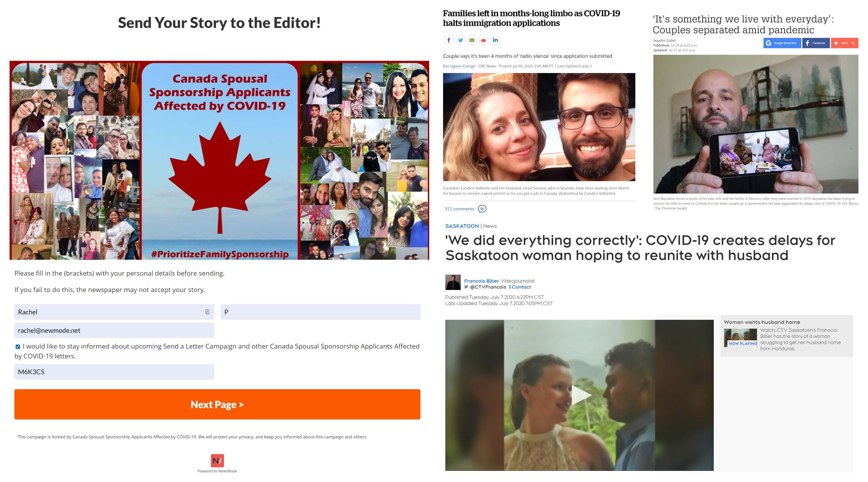Click the blue Facebook share button
Viewport: 868px width, 482px height.
816,43
